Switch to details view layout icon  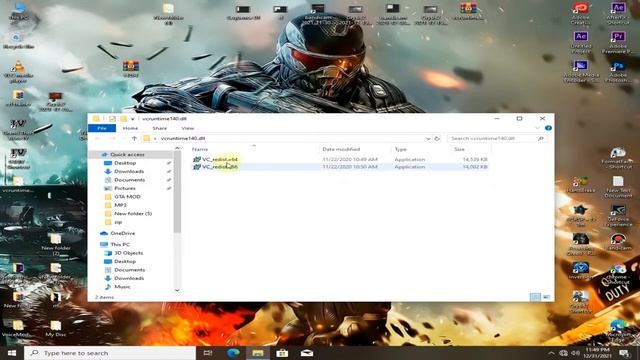[535, 297]
